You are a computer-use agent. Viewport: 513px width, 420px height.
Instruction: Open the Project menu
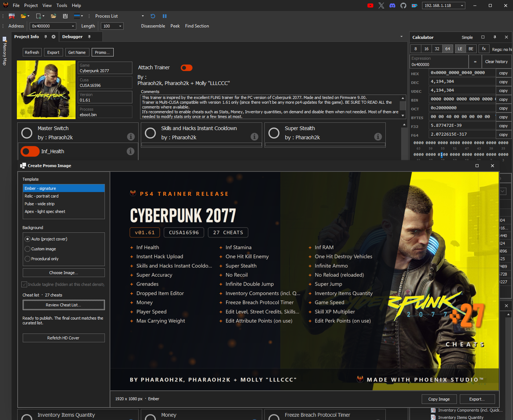point(31,5)
